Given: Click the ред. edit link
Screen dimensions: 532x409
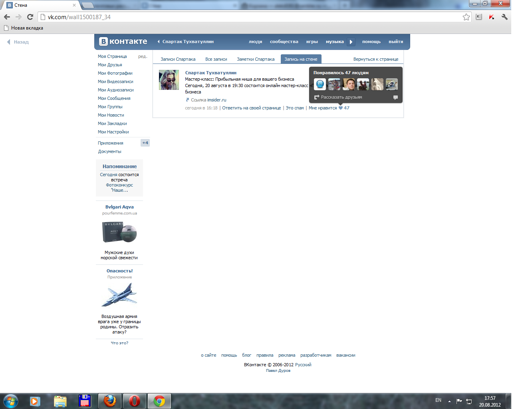Looking at the screenshot, I should click(x=143, y=56).
